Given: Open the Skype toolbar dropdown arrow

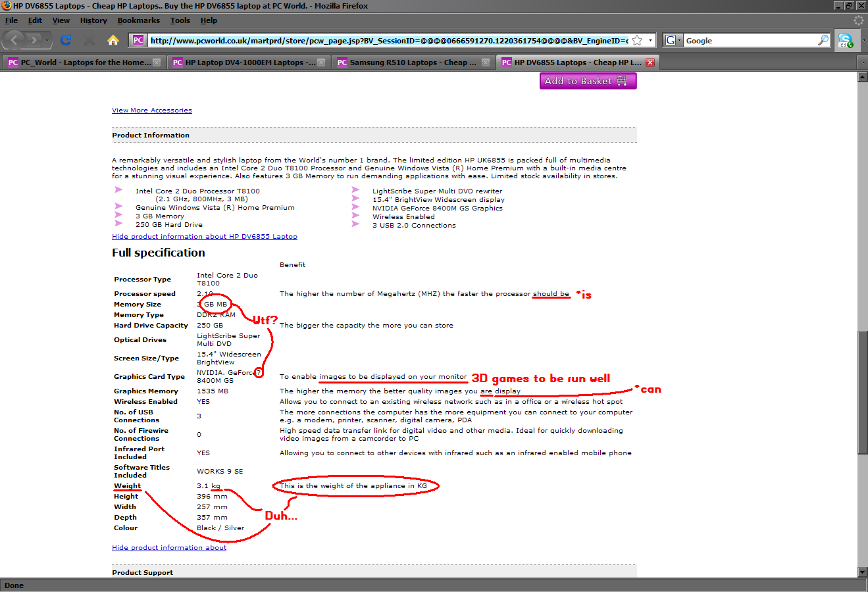Looking at the screenshot, I should coord(863,40).
